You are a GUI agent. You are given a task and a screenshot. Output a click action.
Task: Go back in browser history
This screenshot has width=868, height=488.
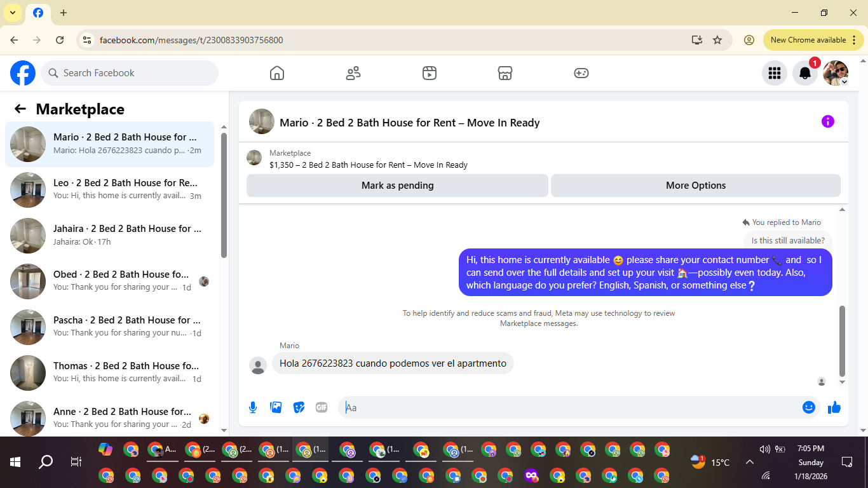point(14,40)
